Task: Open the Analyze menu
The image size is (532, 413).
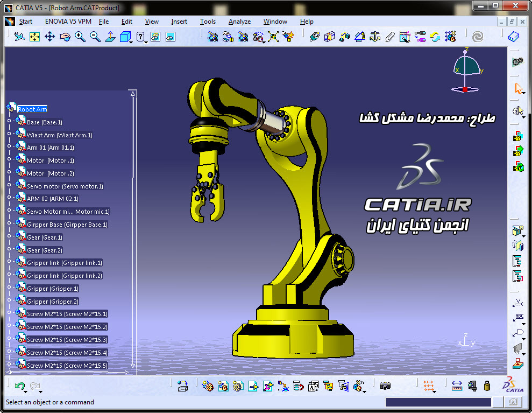Action: pos(239,22)
